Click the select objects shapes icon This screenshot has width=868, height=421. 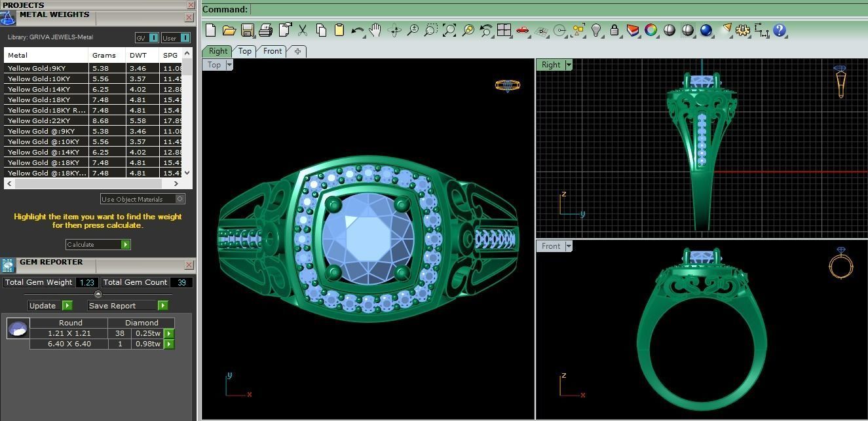[x=578, y=30]
